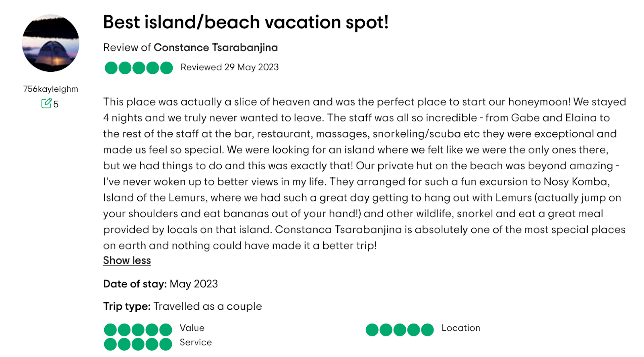Image resolution: width=644 pixels, height=357 pixels.
Task: Click the 'Value' rating label
Action: point(192,328)
